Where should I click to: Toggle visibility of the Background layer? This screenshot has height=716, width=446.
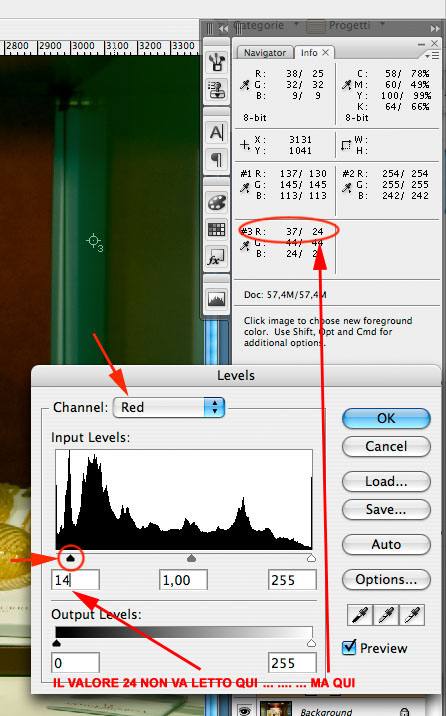(x=245, y=711)
